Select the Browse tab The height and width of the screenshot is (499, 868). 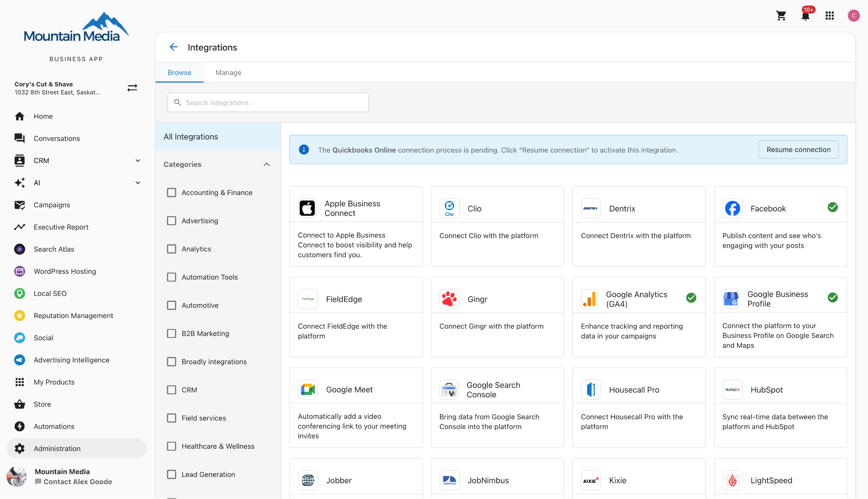[179, 72]
